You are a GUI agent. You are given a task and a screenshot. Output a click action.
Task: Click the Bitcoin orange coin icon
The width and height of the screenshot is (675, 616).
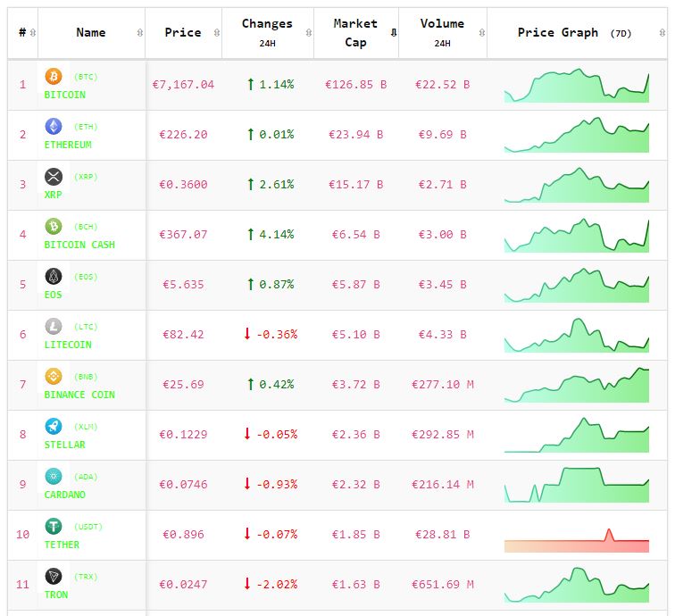(x=54, y=77)
